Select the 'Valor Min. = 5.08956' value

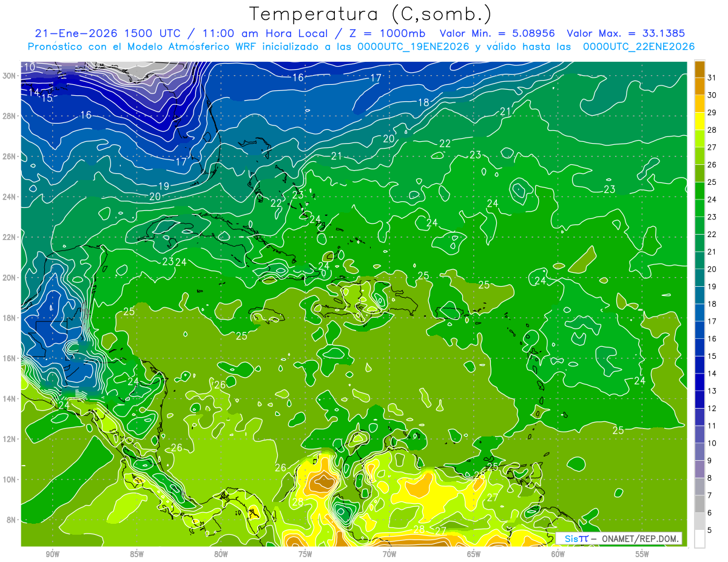tap(498, 33)
